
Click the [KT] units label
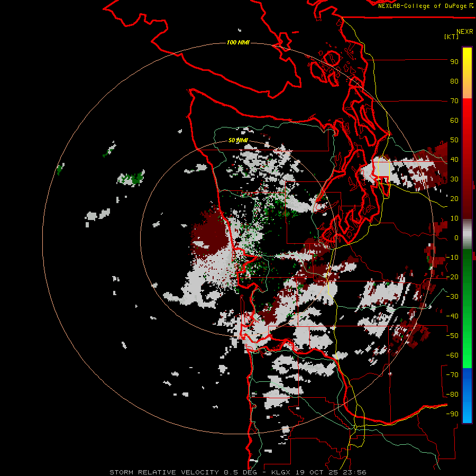[x=452, y=36]
